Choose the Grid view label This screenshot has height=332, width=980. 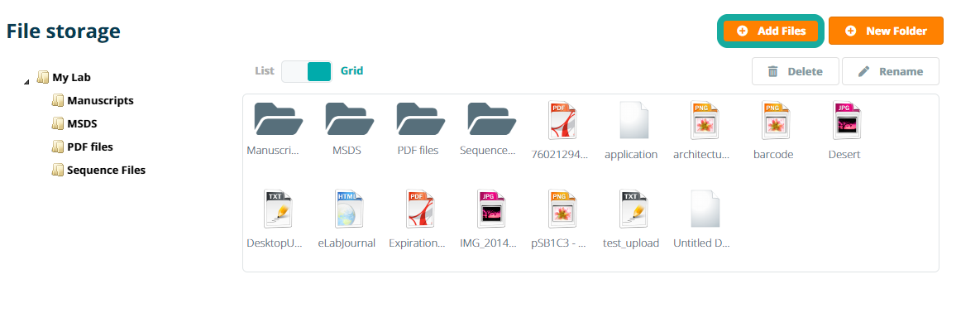[x=351, y=71]
